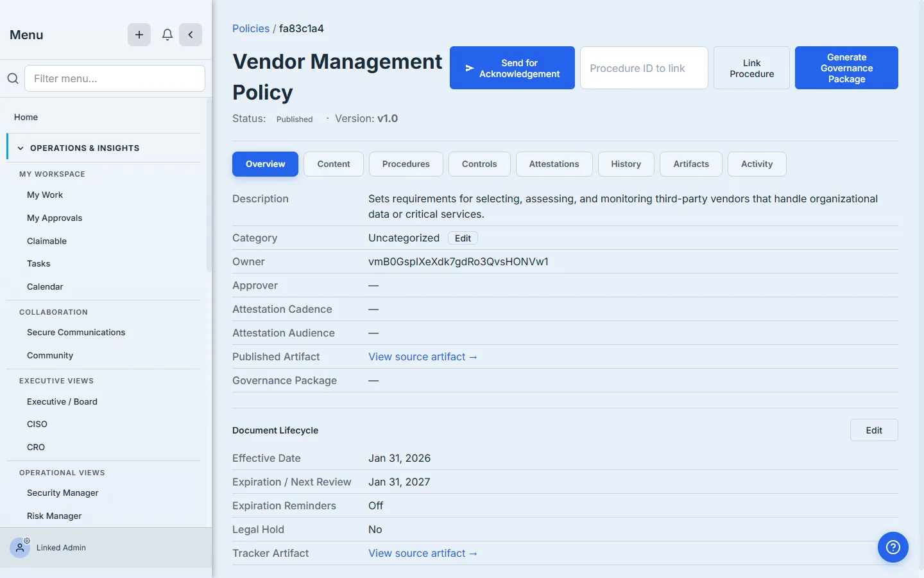This screenshot has height=578, width=924.
Task: Open Published Artifact source artifact link
Action: pos(423,356)
